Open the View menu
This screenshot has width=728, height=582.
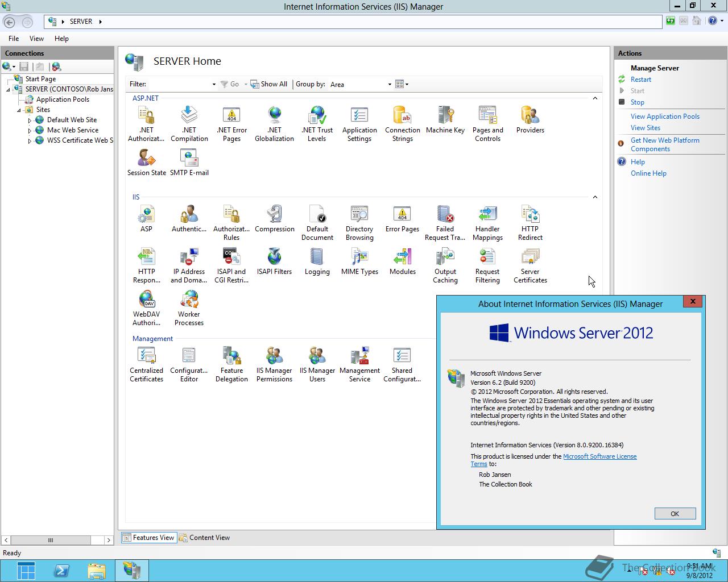36,39
